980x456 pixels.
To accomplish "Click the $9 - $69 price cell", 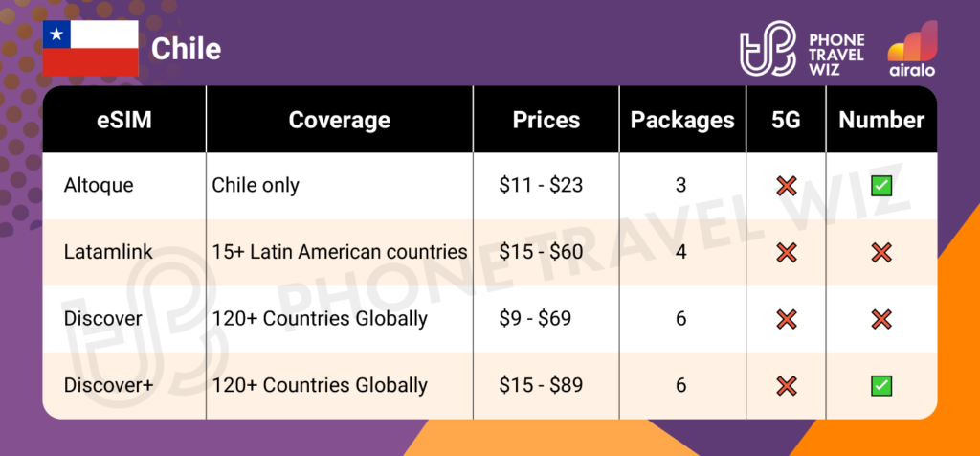I will [535, 319].
